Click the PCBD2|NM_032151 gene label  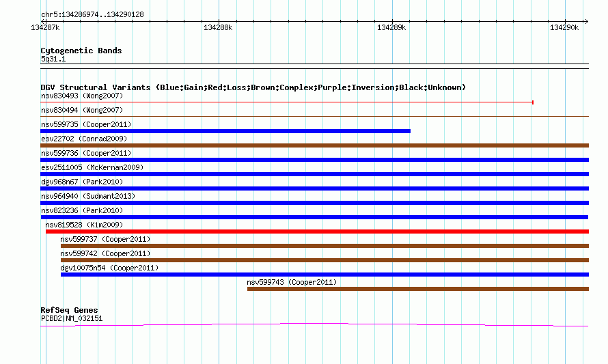[72, 319]
